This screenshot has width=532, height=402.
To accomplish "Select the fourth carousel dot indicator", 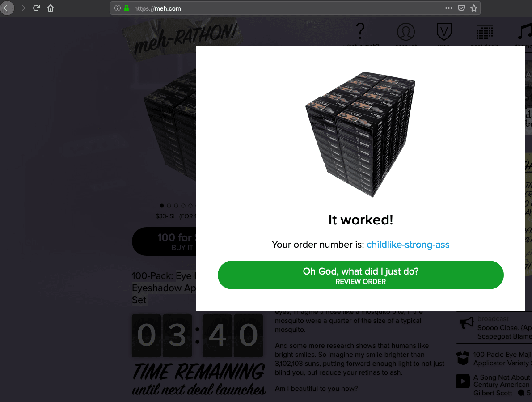I will 183,206.
